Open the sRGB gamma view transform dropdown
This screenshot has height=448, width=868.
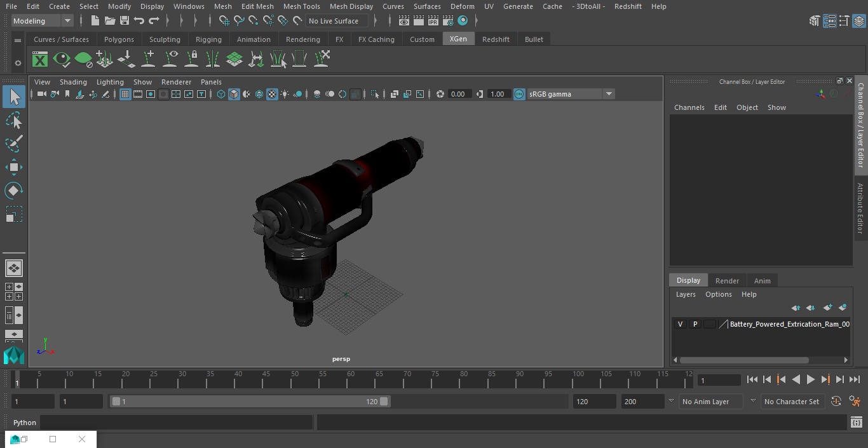[x=570, y=94]
